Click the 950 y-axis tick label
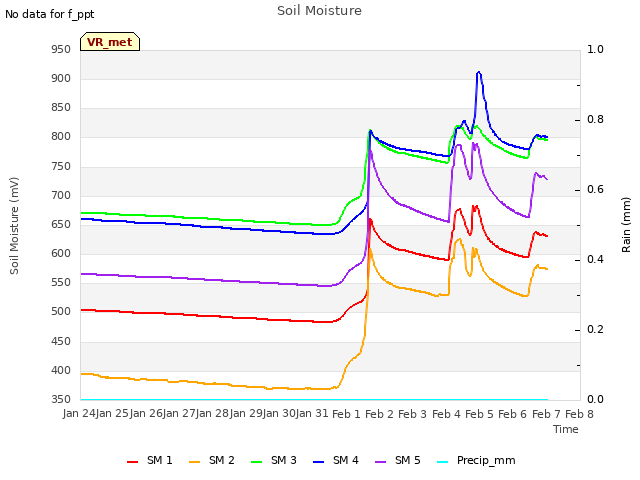The width and height of the screenshot is (640, 480). click(x=61, y=49)
